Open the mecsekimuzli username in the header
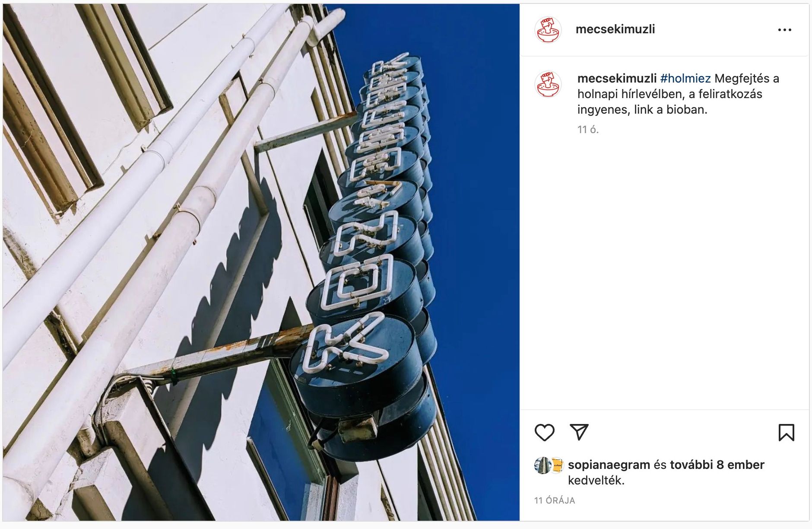Viewport: 812px width, 529px height. tap(615, 29)
